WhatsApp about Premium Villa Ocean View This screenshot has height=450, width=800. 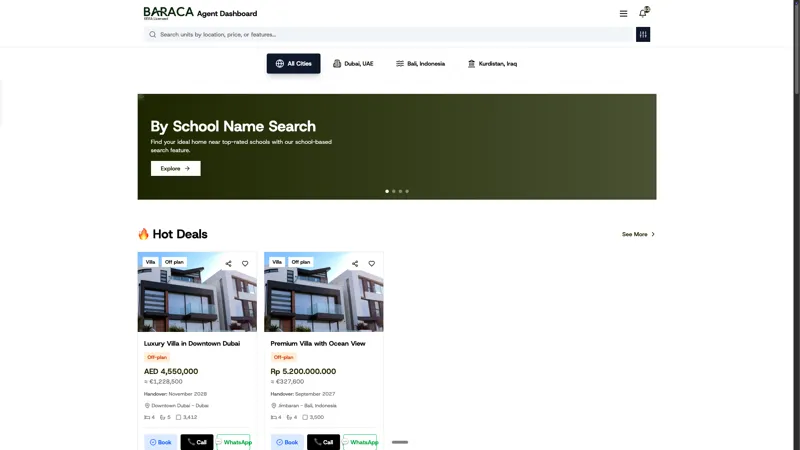click(360, 442)
